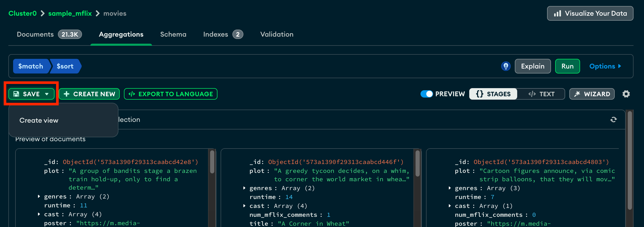Switch to the Schema tab

click(x=173, y=34)
